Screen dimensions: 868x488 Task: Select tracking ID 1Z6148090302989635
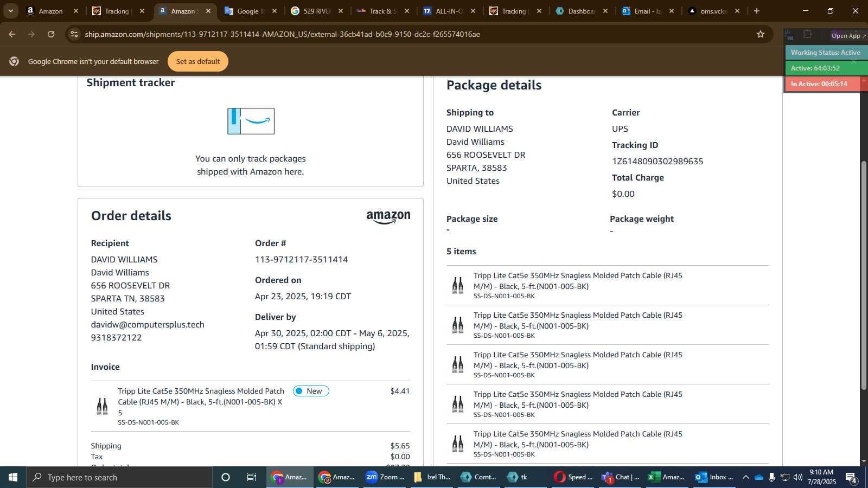click(x=658, y=162)
